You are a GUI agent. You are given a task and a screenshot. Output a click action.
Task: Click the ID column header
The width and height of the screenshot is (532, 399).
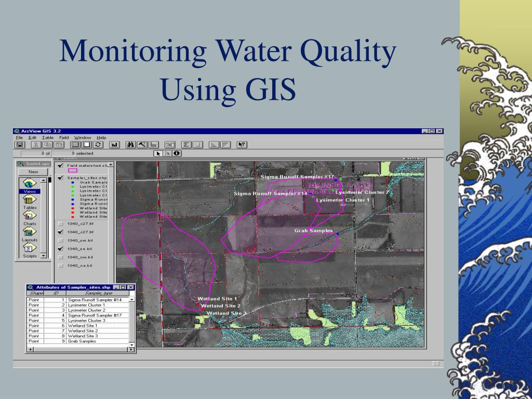pos(55,293)
